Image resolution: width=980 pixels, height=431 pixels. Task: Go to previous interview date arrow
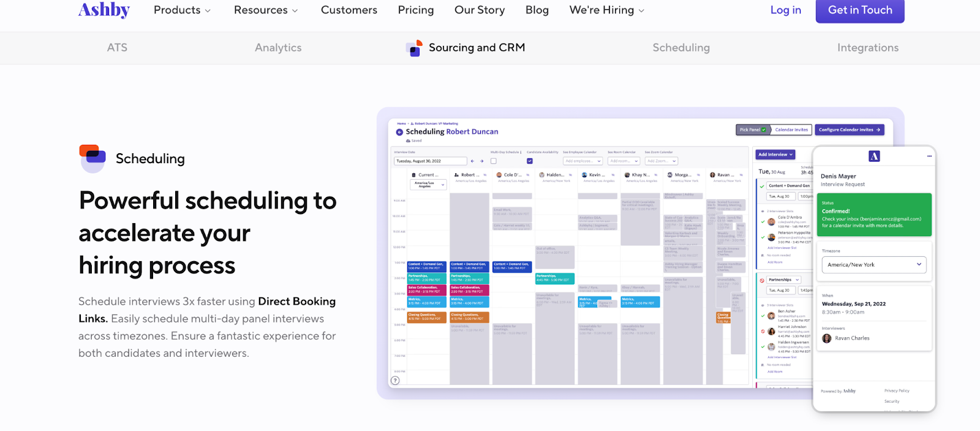pyautogui.click(x=472, y=161)
